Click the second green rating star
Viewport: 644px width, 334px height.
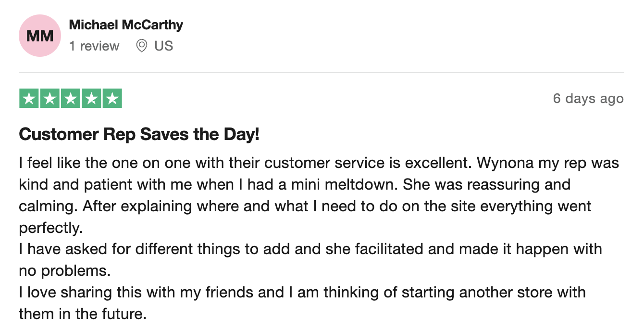pos(50,99)
